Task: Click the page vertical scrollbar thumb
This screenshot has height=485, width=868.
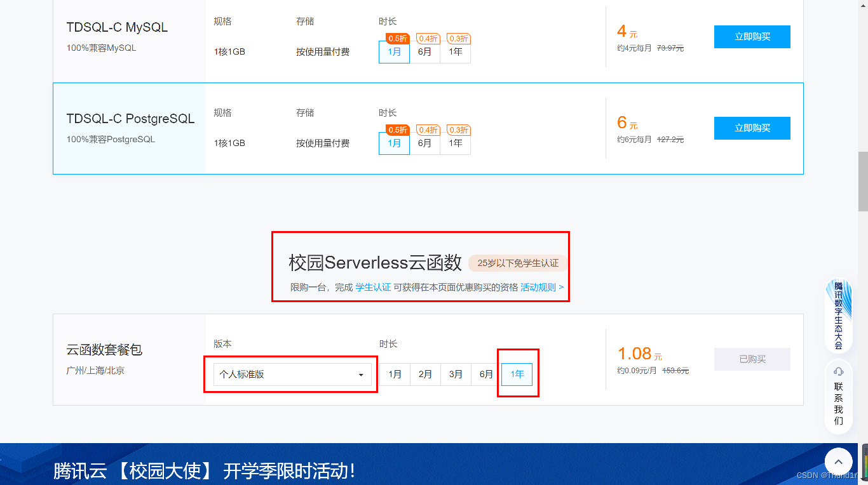Action: tap(863, 182)
